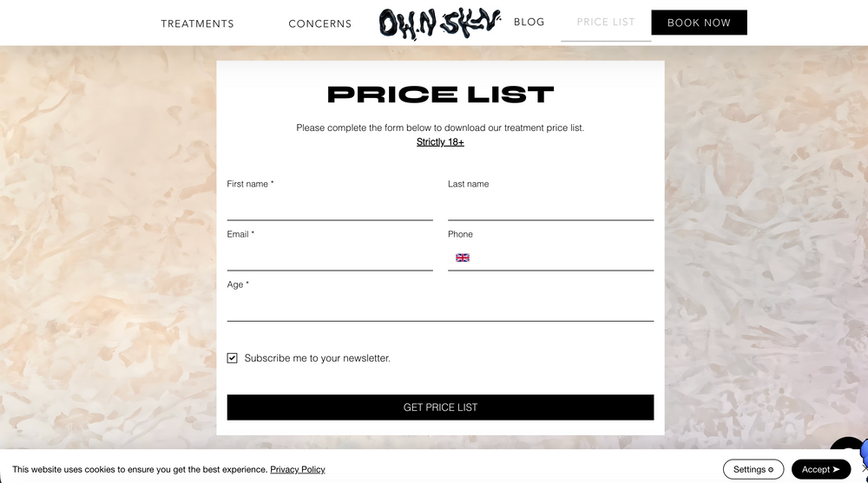Focus the Last name field
868x483 pixels.
click(551, 207)
